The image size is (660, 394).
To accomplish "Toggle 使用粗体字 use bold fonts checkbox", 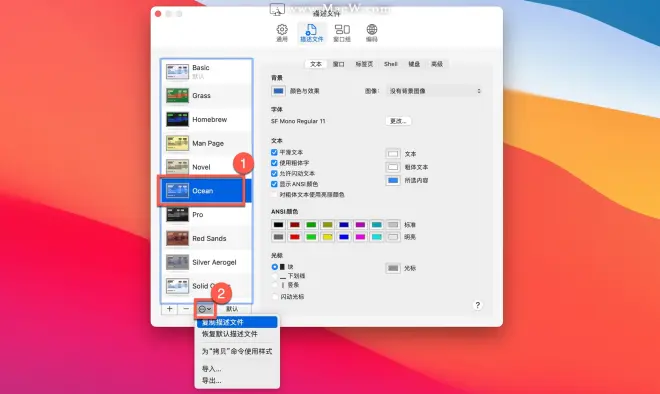I will [x=274, y=163].
